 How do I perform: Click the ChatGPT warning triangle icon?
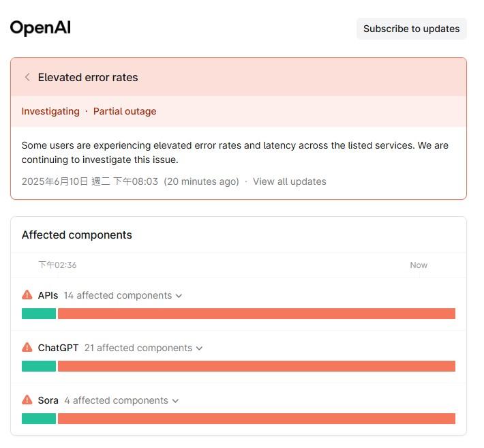point(27,348)
